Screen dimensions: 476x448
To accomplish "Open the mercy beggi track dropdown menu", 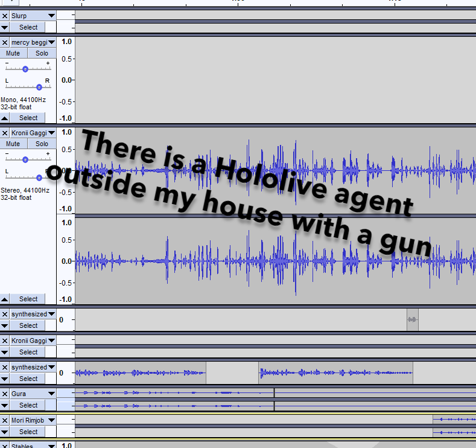I will pos(33,42).
